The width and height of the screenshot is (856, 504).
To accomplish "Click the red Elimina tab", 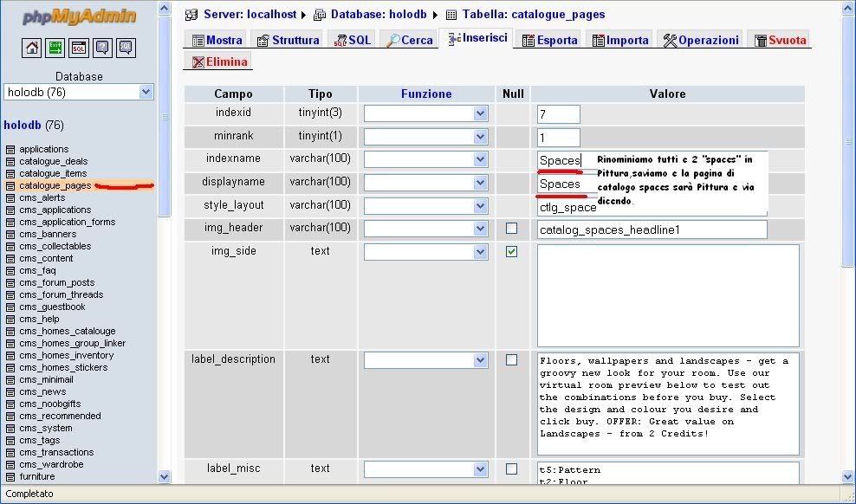I will click(219, 61).
